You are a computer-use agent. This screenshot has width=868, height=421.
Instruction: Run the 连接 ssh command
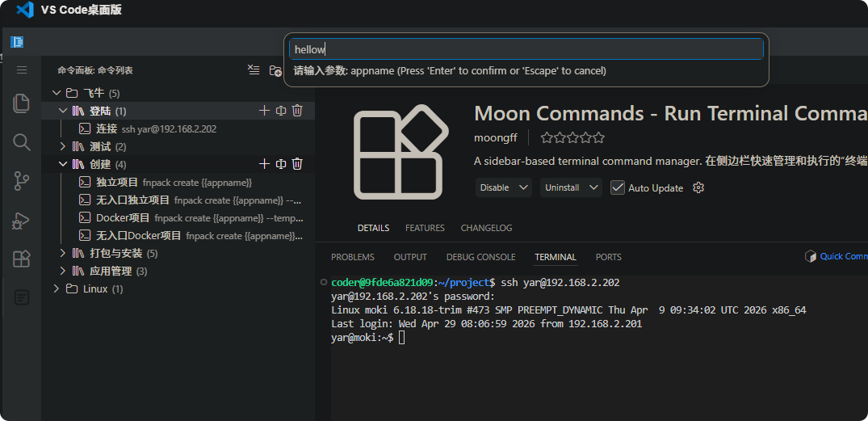coord(177,128)
